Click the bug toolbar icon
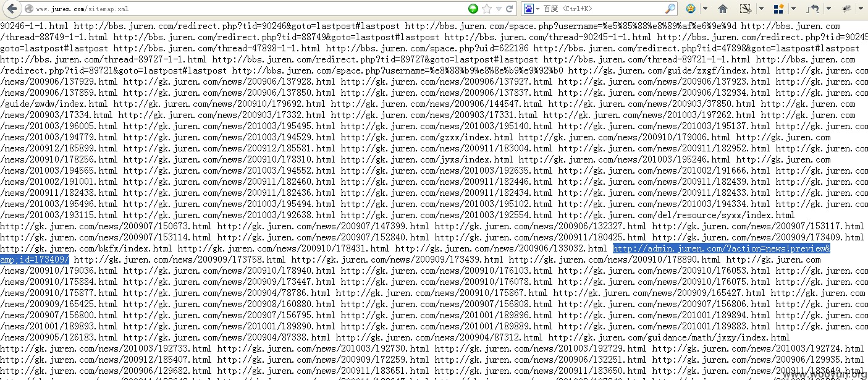Image resolution: width=868 pixels, height=380 pixels. 846,9
